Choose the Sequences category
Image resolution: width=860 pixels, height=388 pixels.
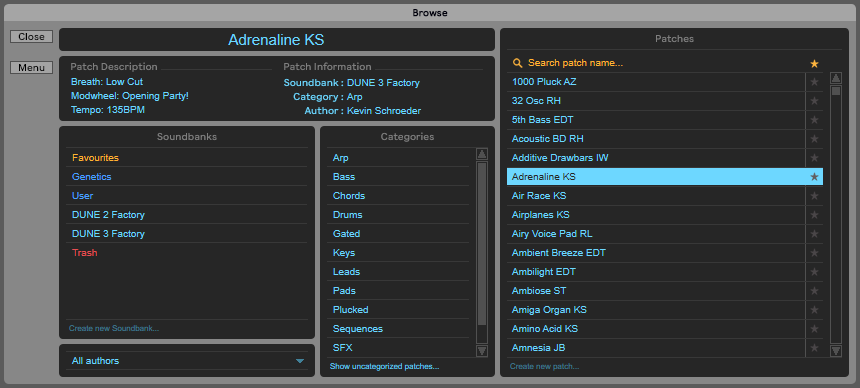[398, 329]
